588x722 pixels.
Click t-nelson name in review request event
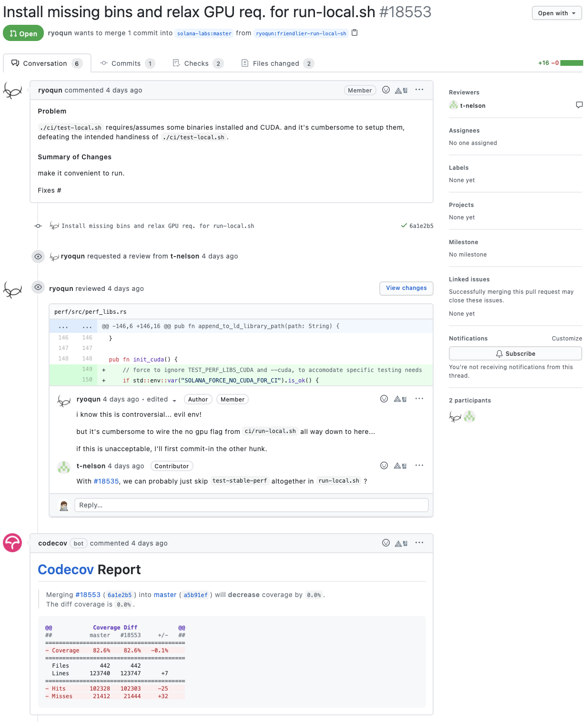click(185, 256)
